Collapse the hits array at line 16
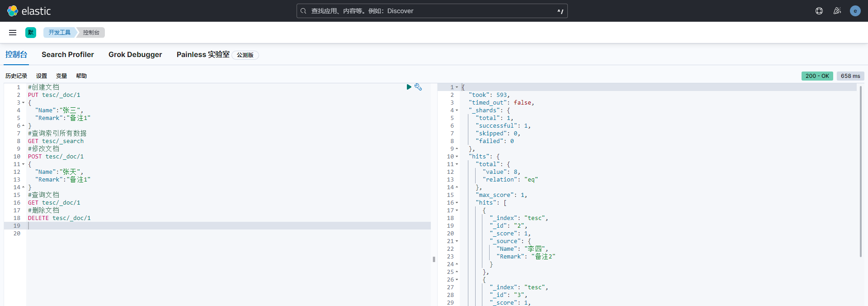868x306 pixels. click(x=457, y=203)
